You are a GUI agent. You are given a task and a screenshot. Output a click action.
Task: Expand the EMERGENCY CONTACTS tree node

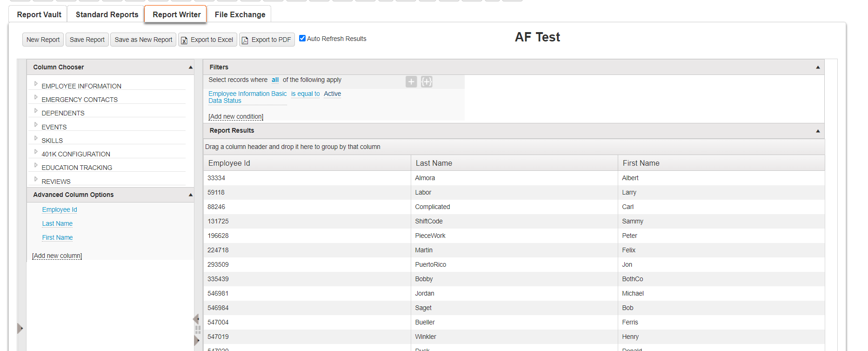pos(36,97)
